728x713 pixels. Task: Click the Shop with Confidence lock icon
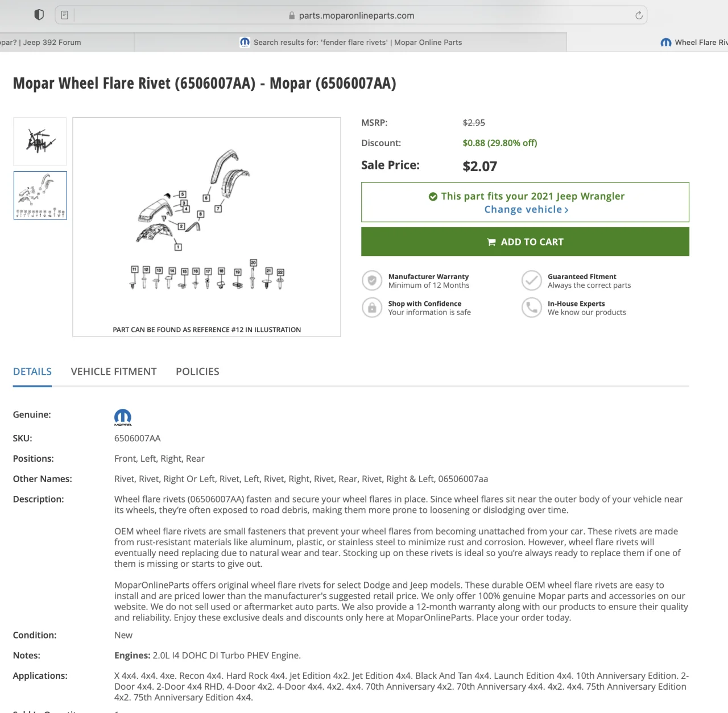point(372,308)
